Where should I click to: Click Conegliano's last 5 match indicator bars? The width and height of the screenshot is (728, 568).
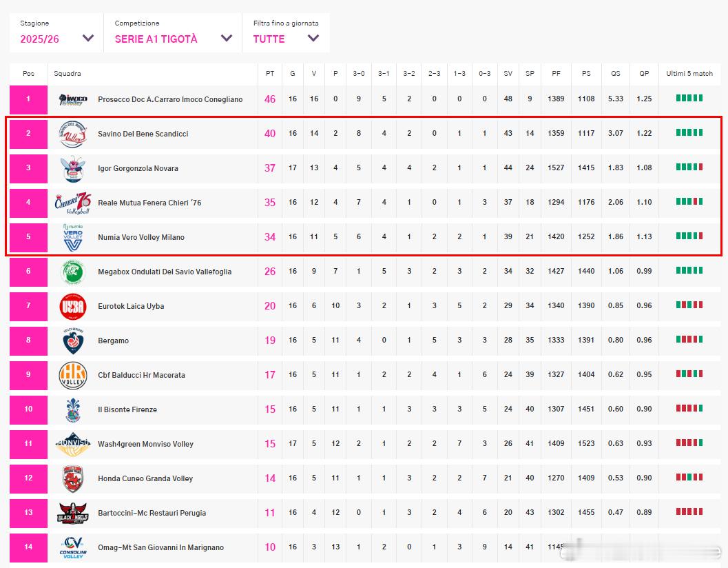click(689, 99)
